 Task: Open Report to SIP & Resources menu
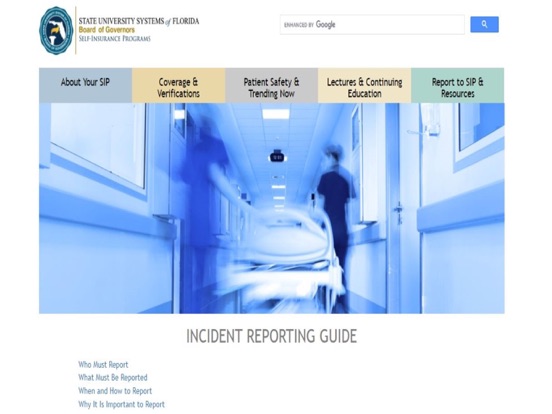pos(457,85)
